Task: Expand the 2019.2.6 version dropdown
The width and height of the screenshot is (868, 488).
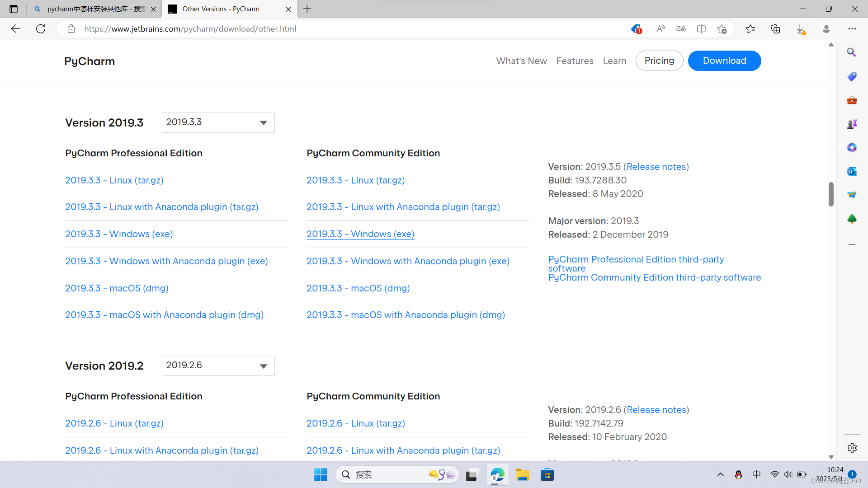Action: pos(218,366)
